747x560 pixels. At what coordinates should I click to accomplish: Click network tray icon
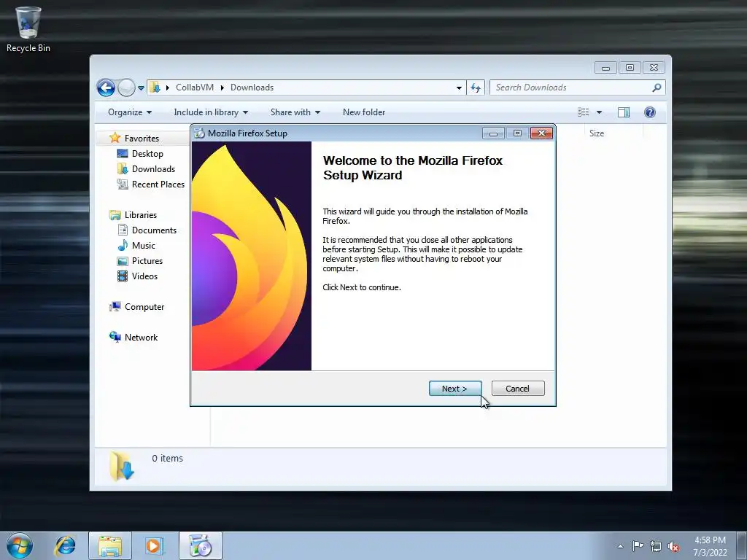[x=656, y=547]
